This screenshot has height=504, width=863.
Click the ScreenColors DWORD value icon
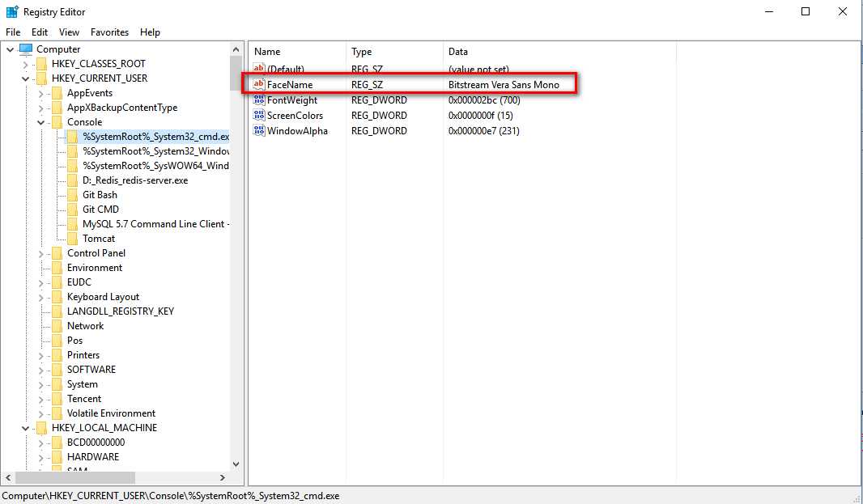pos(259,115)
